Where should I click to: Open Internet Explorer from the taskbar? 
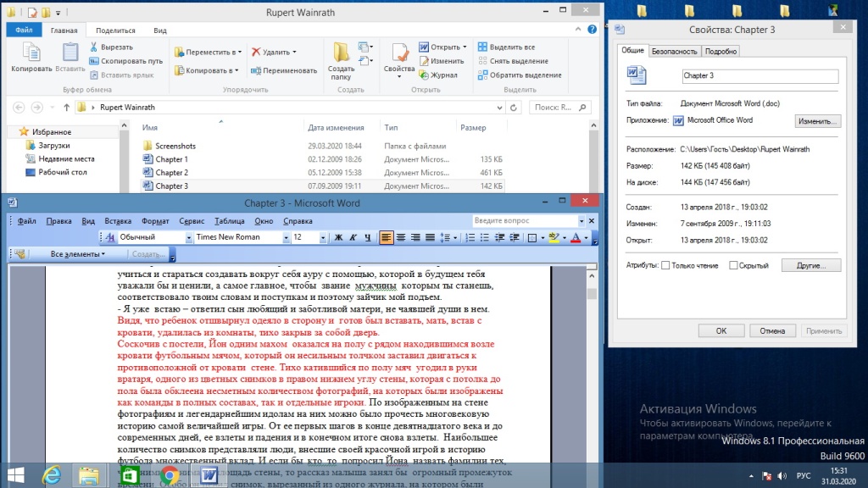click(52, 475)
